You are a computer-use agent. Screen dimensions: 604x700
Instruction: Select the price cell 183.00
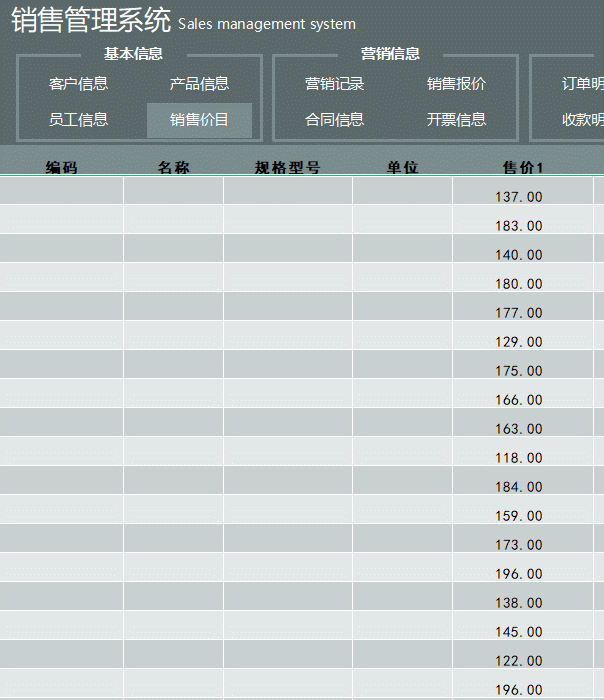(x=523, y=219)
